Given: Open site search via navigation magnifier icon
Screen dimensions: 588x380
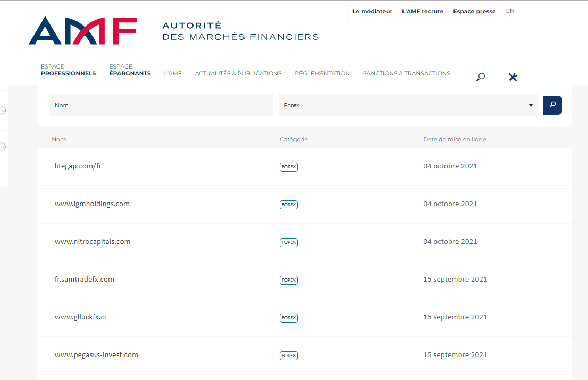Looking at the screenshot, I should click(481, 77).
